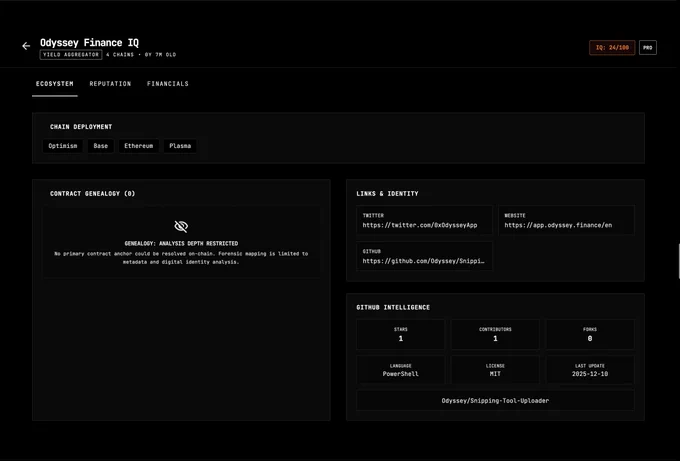This screenshot has width=680, height=461.
Task: Click the '4 CHAINS • 0Y 7M OLD' text
Action: [x=141, y=55]
